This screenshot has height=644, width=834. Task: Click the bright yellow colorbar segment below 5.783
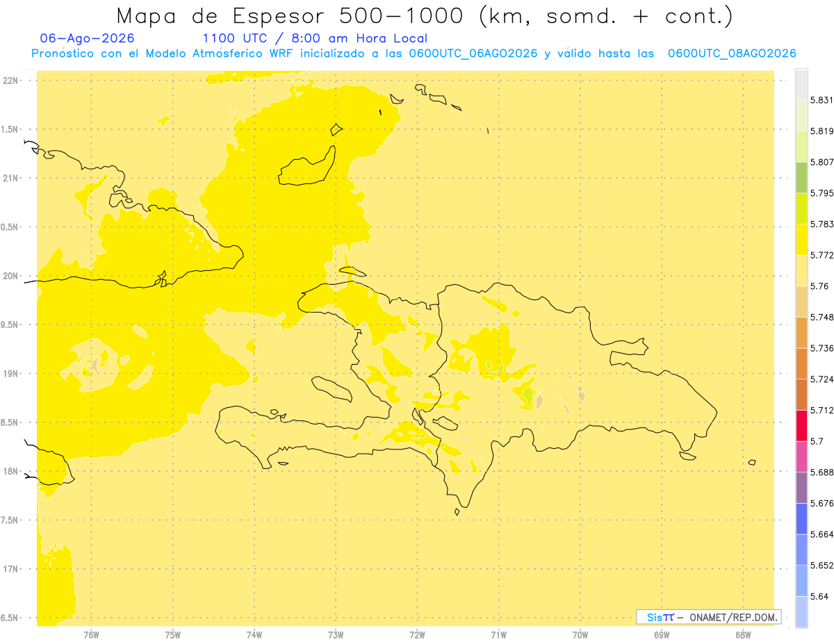point(801,240)
